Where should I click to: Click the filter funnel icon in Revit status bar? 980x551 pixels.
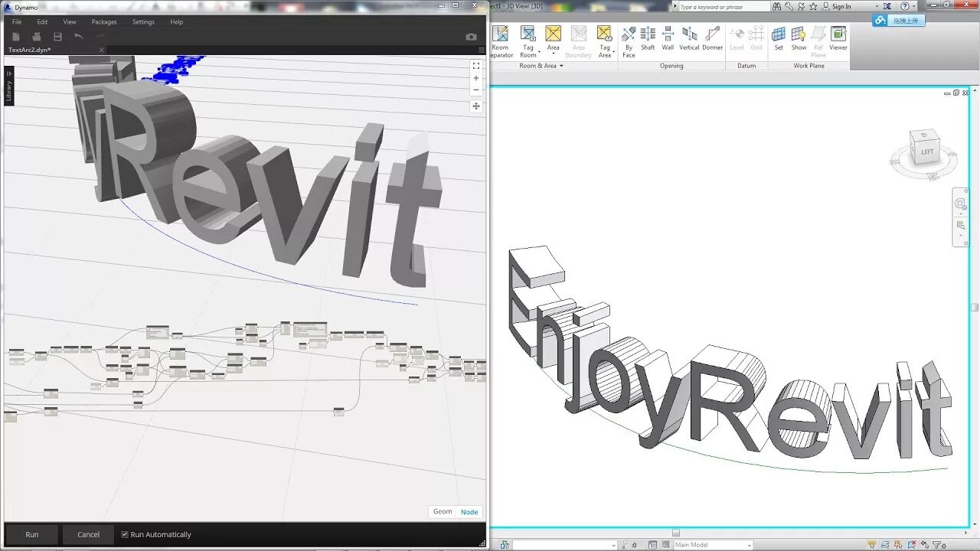point(936,545)
